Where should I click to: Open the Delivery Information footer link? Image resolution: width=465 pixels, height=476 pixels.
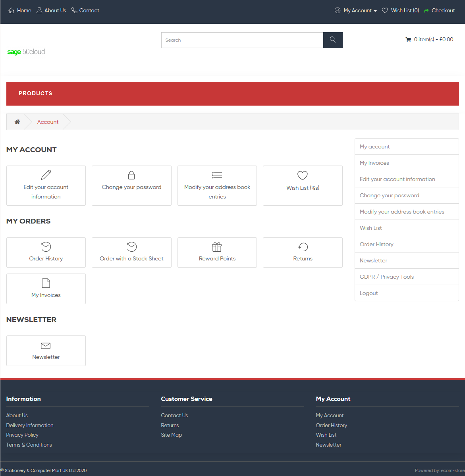coord(30,425)
